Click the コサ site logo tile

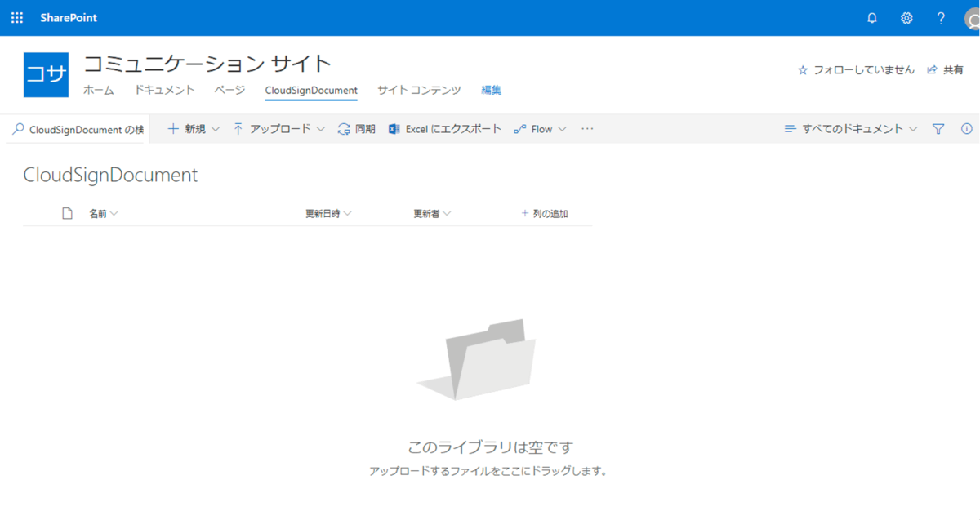pos(46,74)
